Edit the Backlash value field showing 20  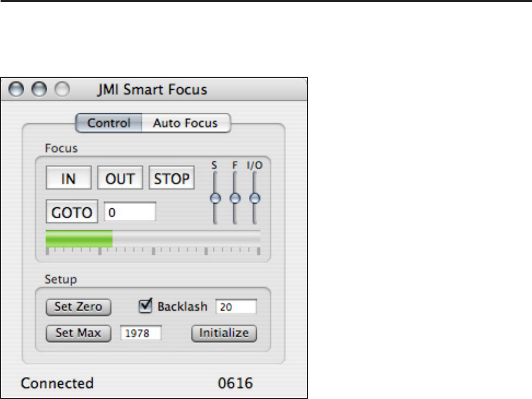coord(236,307)
